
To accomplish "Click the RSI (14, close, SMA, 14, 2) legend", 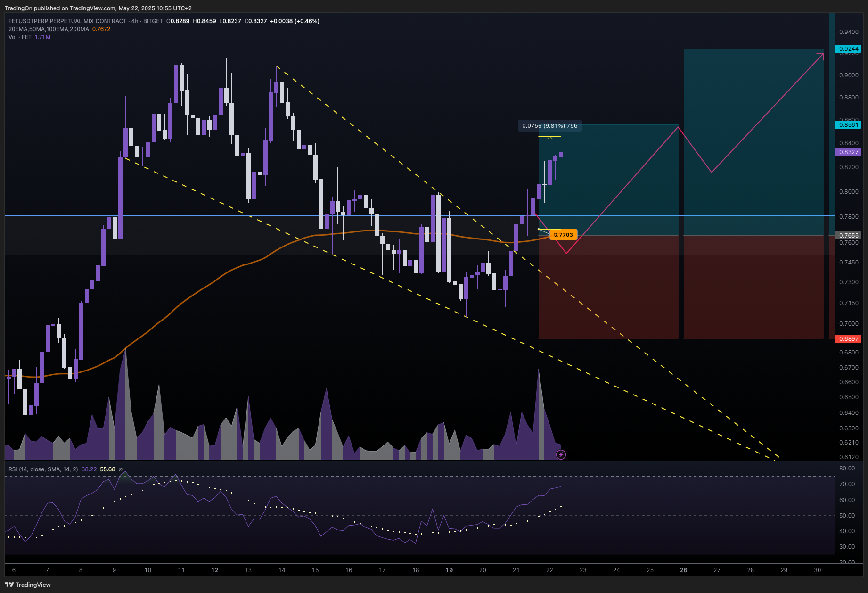I will 43,469.
